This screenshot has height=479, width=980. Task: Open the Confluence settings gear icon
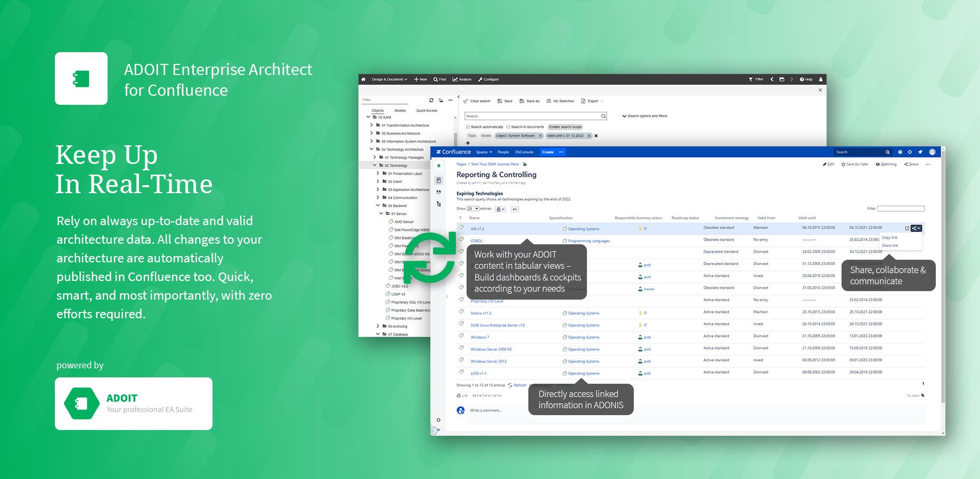[x=910, y=152]
